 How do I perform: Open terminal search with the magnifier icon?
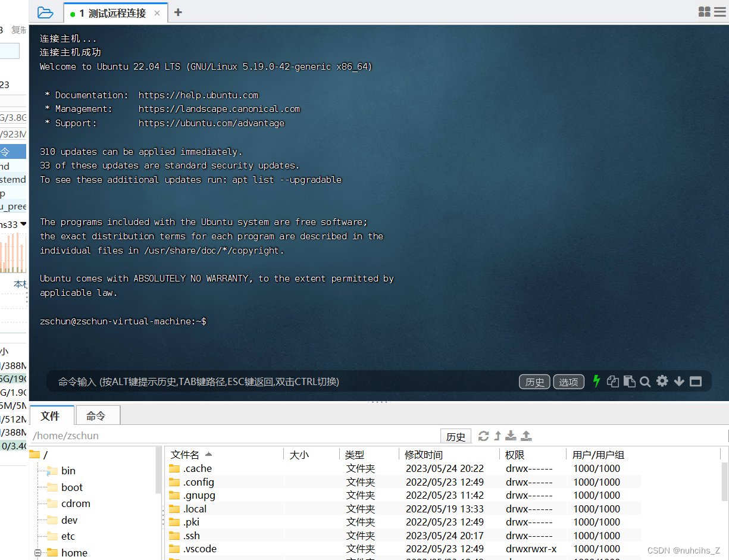click(645, 381)
